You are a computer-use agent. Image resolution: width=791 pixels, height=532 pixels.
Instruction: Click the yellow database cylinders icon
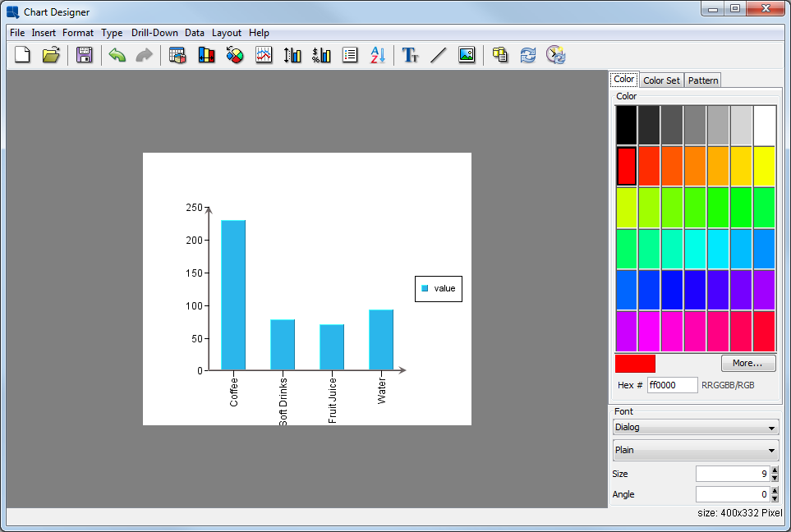pos(500,54)
